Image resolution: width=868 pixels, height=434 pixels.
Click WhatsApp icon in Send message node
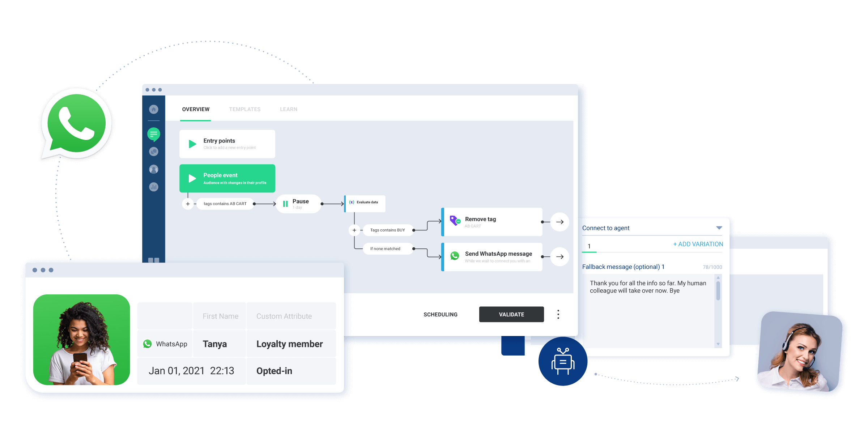coord(455,256)
